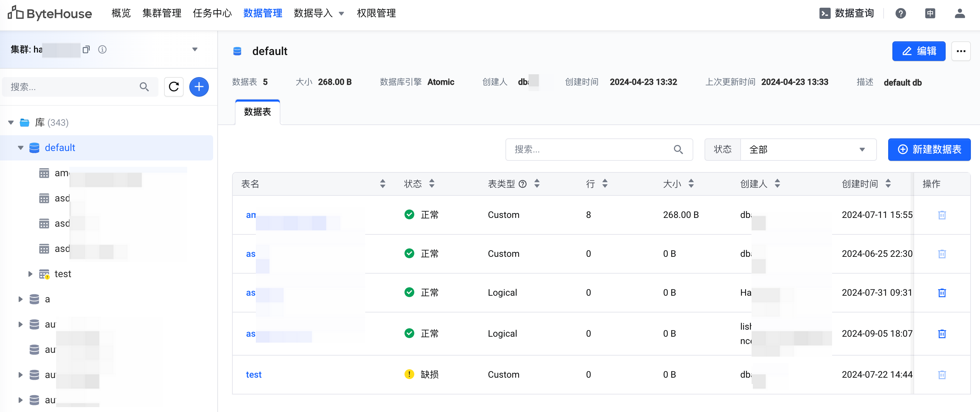This screenshot has height=412, width=980.
Task: Open the user profile icon
Action: (x=960, y=13)
